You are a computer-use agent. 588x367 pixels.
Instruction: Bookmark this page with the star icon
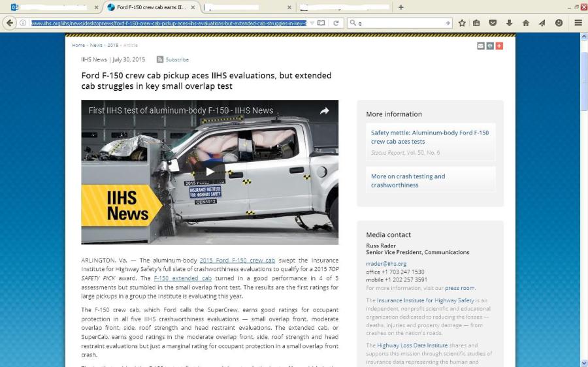tap(462, 23)
